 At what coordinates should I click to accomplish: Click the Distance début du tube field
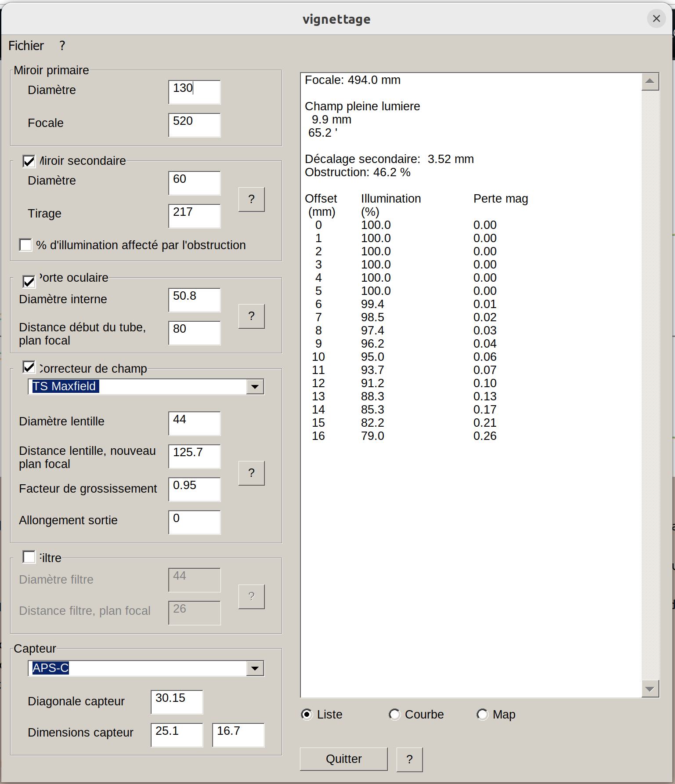click(x=195, y=333)
